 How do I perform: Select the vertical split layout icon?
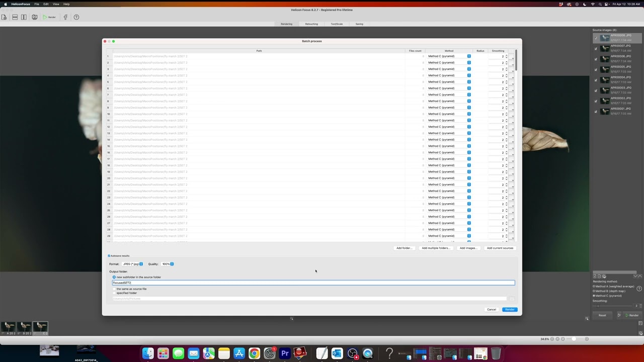(x=24, y=17)
